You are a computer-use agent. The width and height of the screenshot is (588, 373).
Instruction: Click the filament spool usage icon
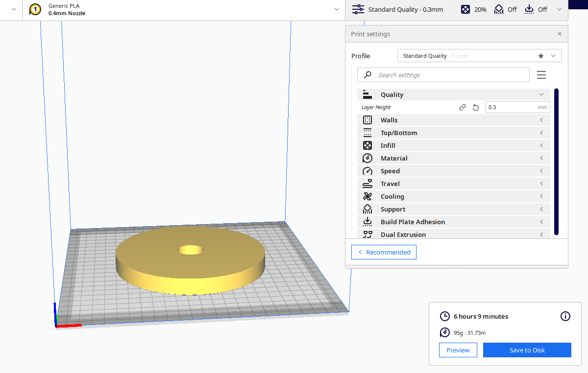(445, 333)
